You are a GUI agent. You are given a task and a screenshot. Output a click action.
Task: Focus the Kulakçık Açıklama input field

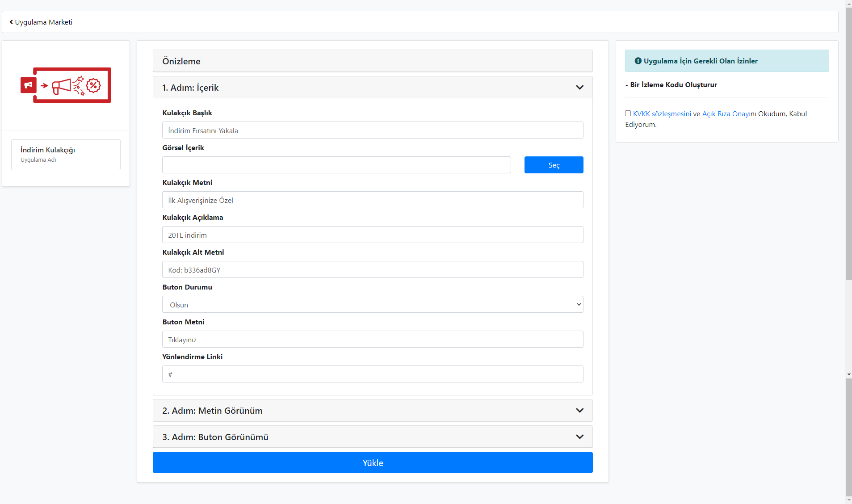tap(373, 235)
